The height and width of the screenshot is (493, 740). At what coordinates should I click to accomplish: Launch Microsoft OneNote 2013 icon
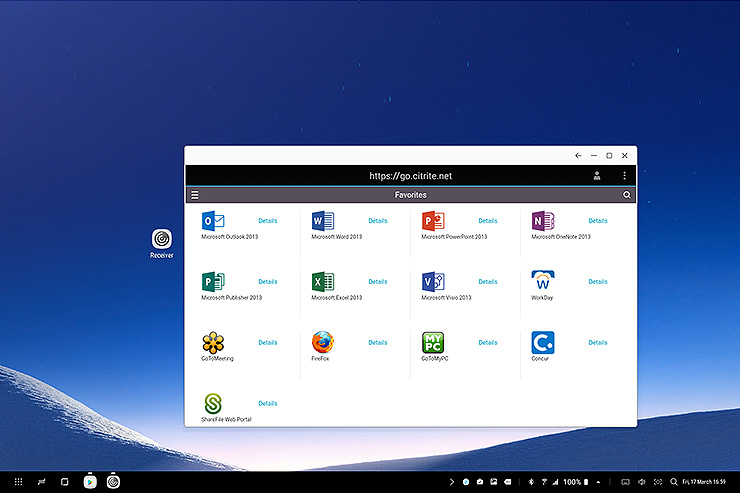tap(543, 221)
